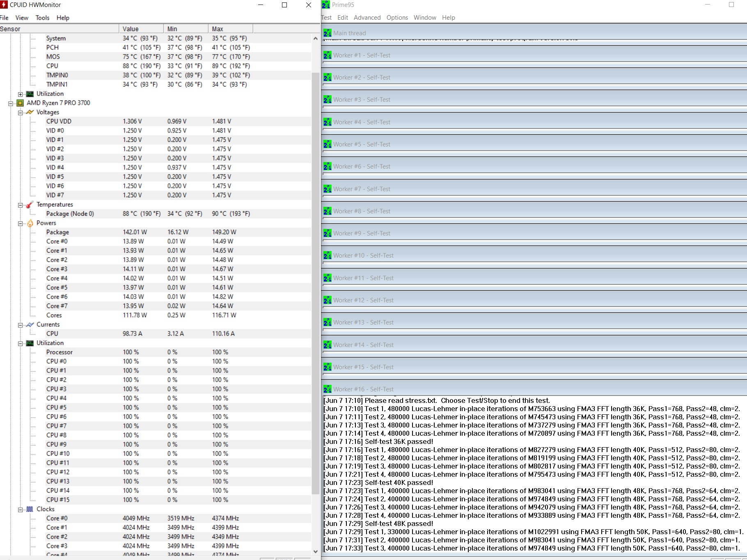Click the HWMonitor vertical scrollbar thumb

point(315,283)
